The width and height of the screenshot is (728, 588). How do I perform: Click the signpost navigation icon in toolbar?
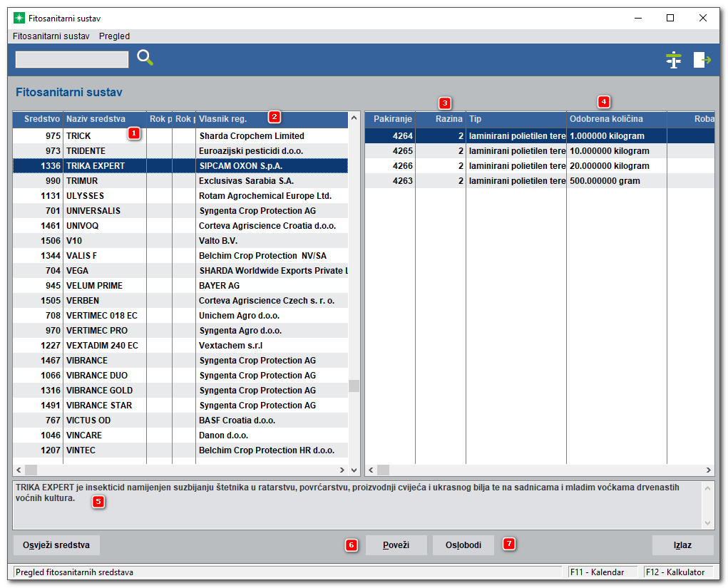coord(673,60)
